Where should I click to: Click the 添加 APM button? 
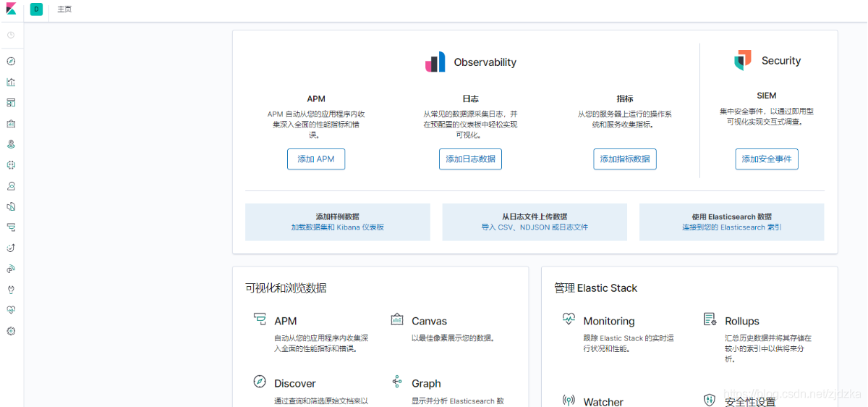316,159
